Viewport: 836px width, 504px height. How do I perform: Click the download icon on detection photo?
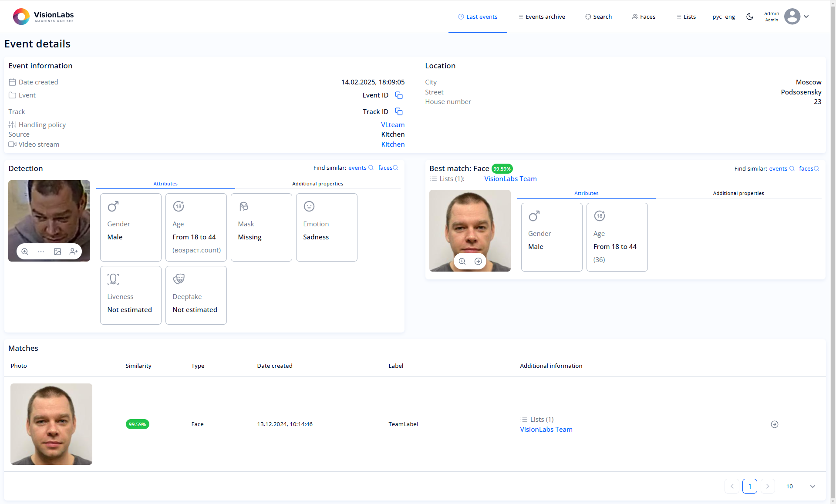pos(58,252)
